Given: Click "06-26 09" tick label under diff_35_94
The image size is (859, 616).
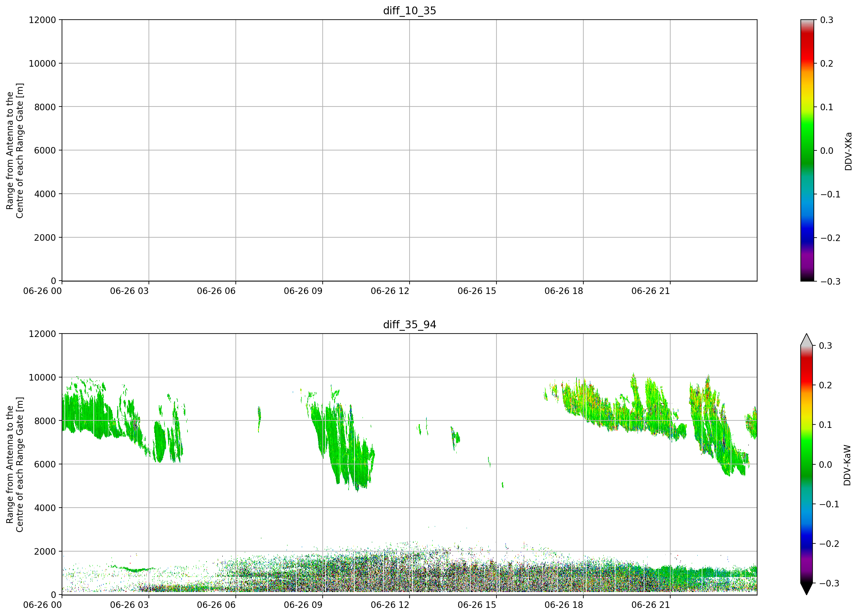Looking at the screenshot, I should click(303, 605).
